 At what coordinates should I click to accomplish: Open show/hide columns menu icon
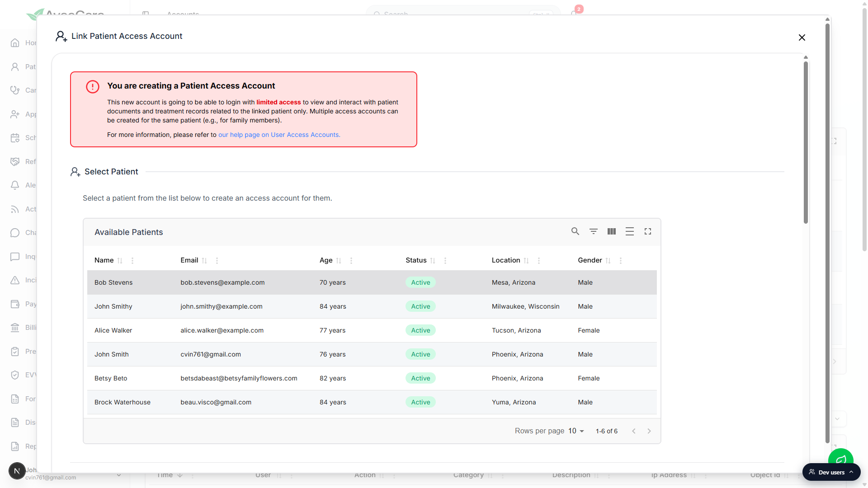611,231
